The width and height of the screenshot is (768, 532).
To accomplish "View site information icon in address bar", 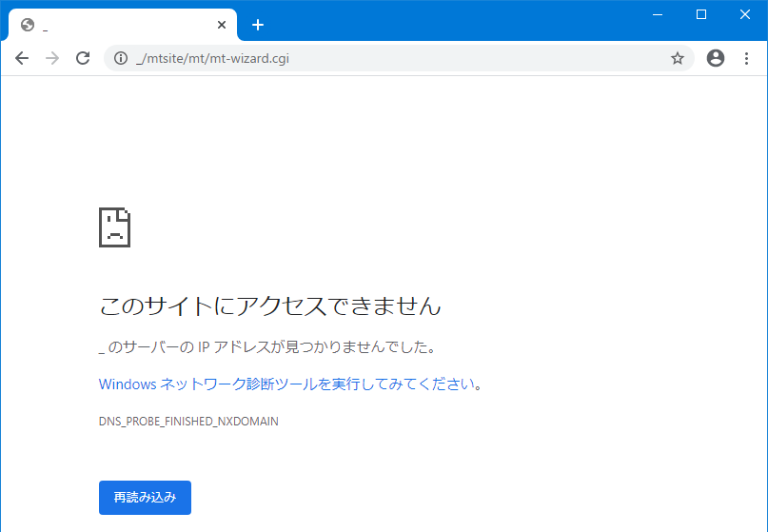I will (121, 58).
